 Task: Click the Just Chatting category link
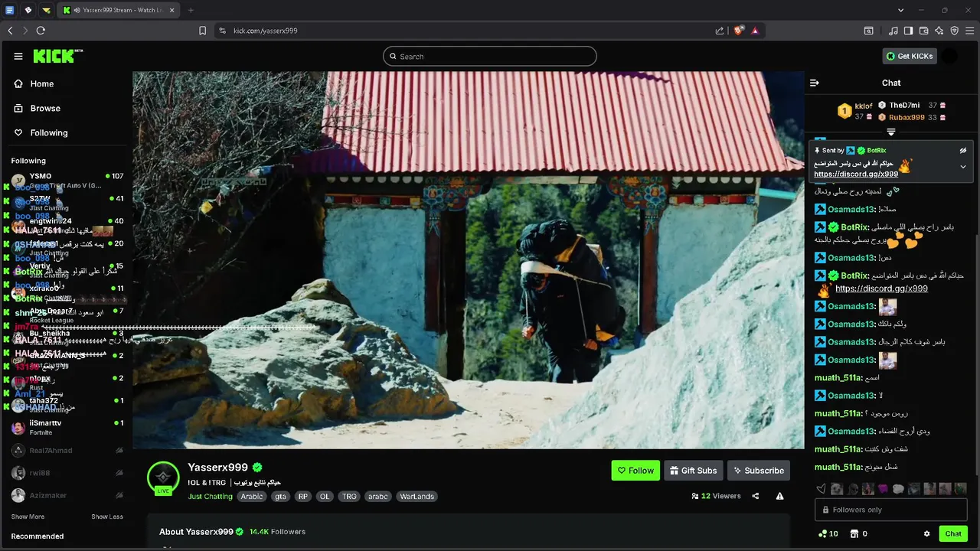[x=211, y=496]
